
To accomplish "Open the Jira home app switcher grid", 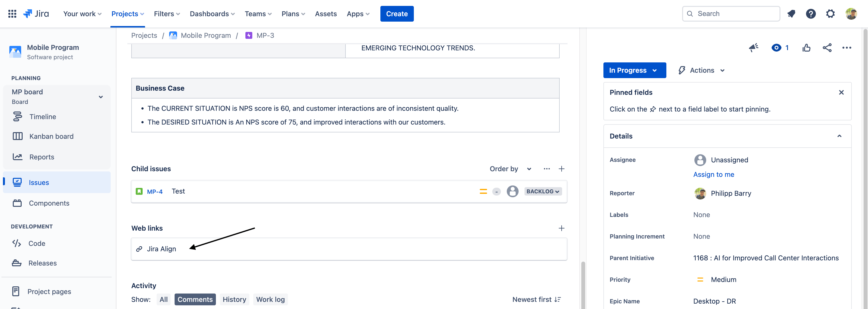I will pyautogui.click(x=12, y=14).
